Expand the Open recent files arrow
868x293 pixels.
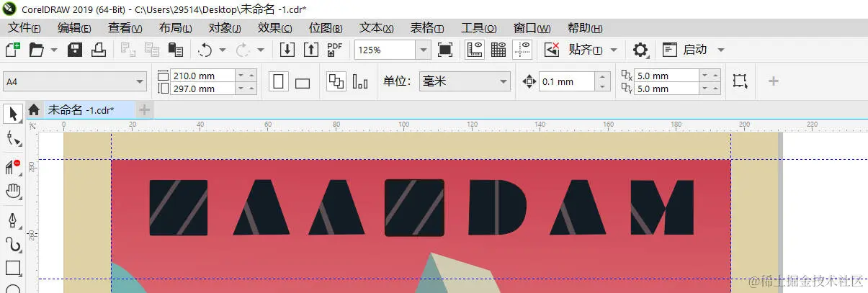click(x=54, y=50)
